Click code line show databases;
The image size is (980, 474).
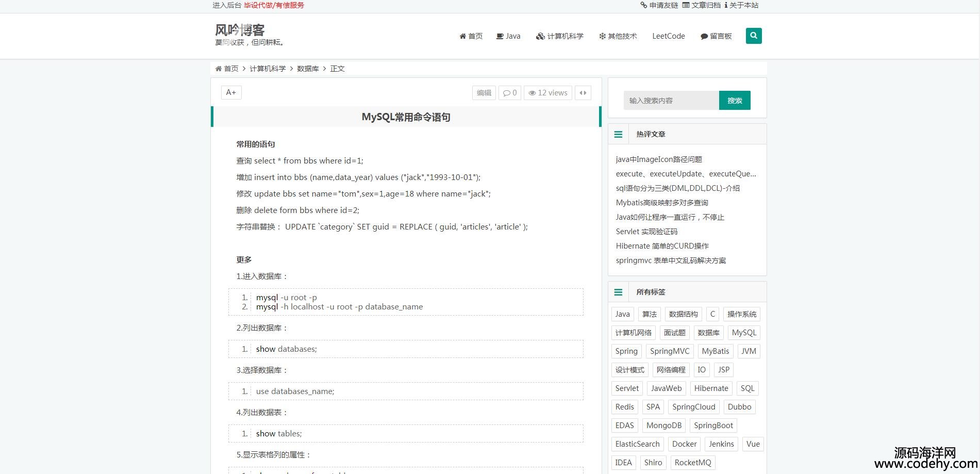tap(287, 349)
